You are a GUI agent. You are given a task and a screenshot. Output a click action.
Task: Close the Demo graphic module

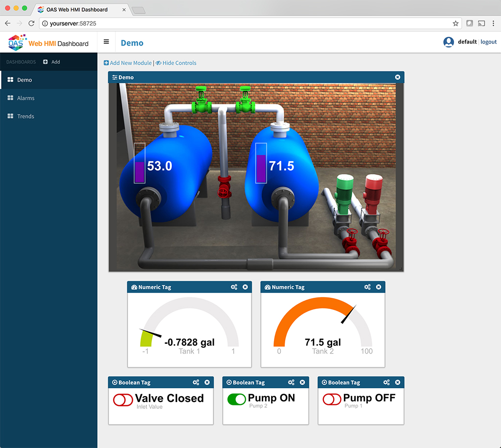point(397,77)
